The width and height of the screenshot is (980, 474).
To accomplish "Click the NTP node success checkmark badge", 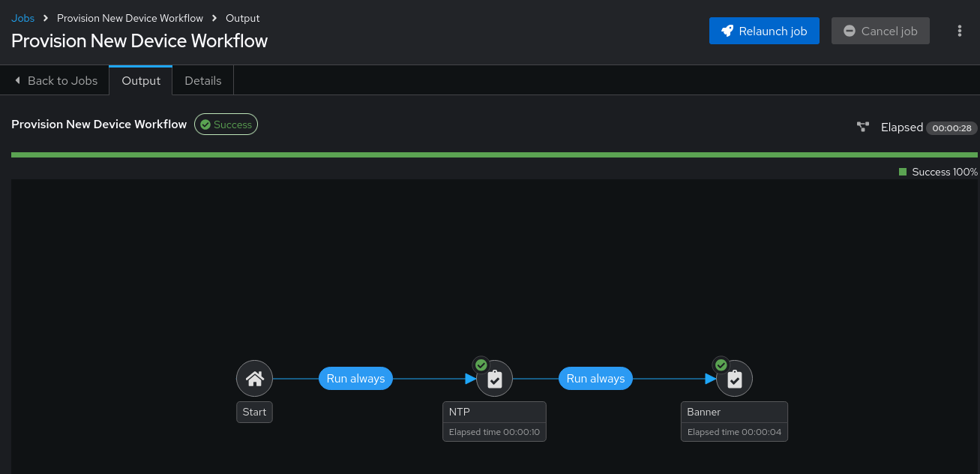I will pos(481,365).
